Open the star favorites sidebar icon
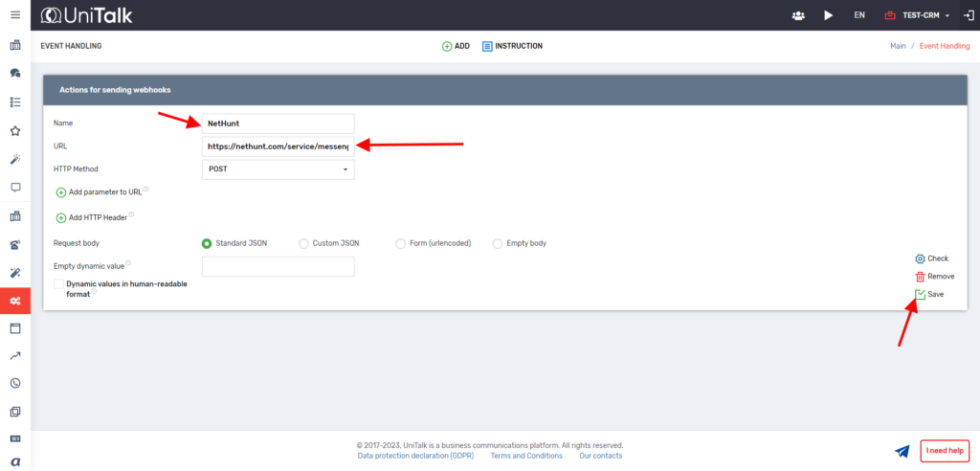 click(x=15, y=130)
